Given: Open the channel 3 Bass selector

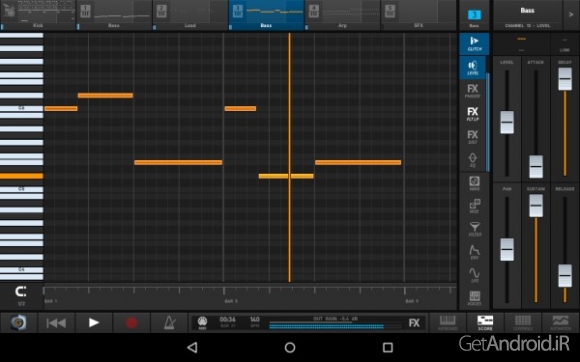Looking at the screenshot, I should pyautogui.click(x=474, y=16).
